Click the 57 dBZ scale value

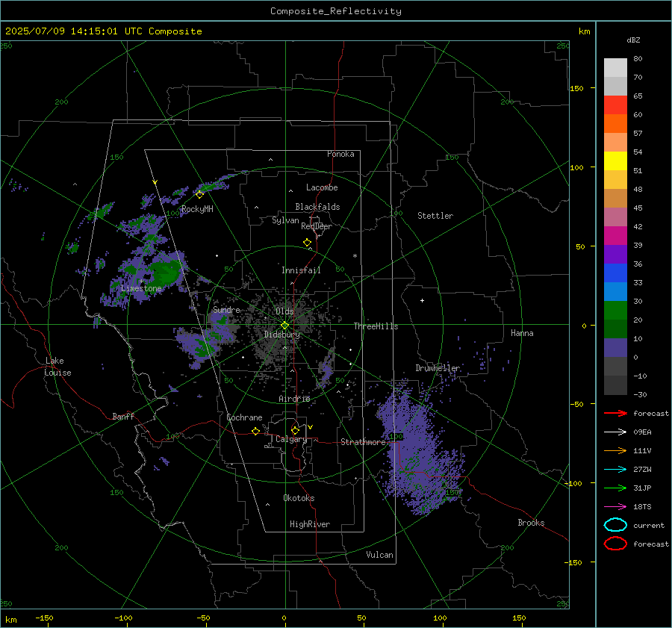click(638, 134)
